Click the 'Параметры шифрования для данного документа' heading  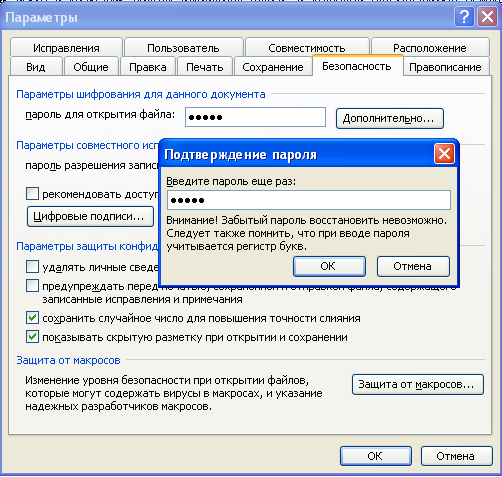tap(141, 94)
